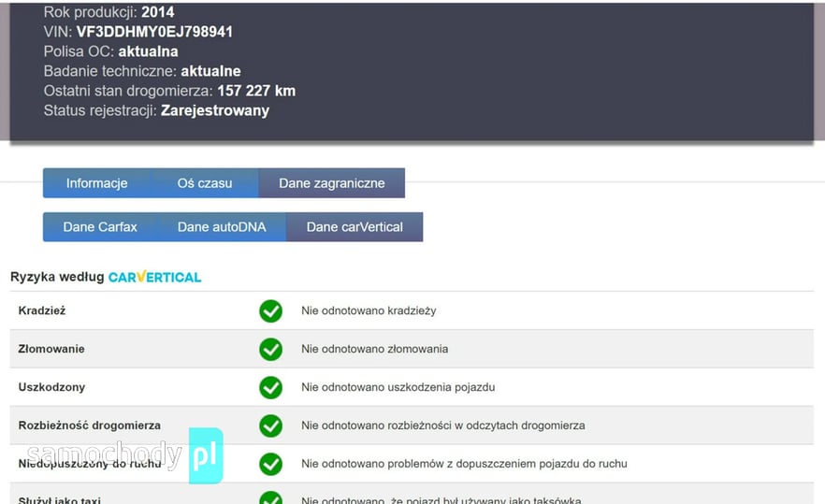Click the Uszkodzony row label

coord(51,387)
